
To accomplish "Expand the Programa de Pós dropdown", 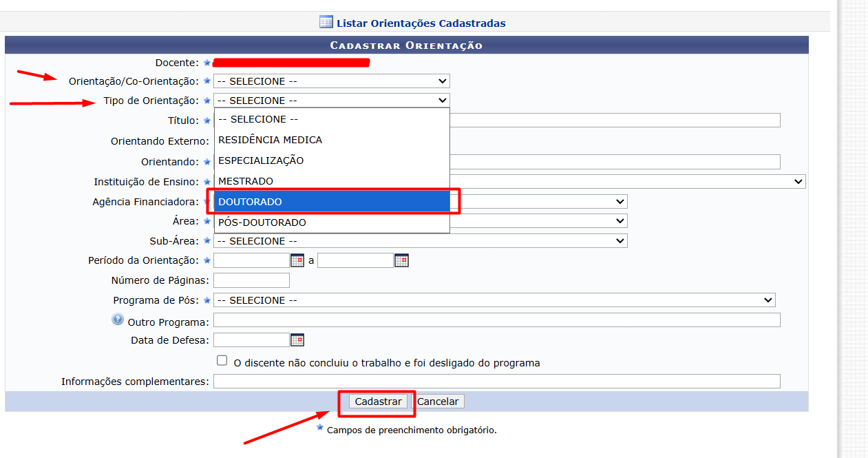I will click(x=494, y=300).
